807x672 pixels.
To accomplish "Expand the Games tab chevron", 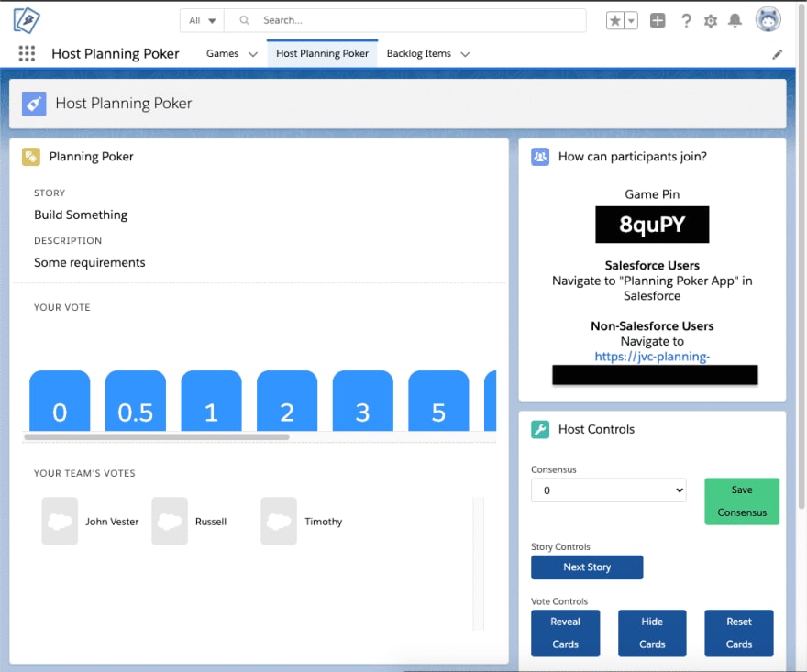I will (x=253, y=54).
